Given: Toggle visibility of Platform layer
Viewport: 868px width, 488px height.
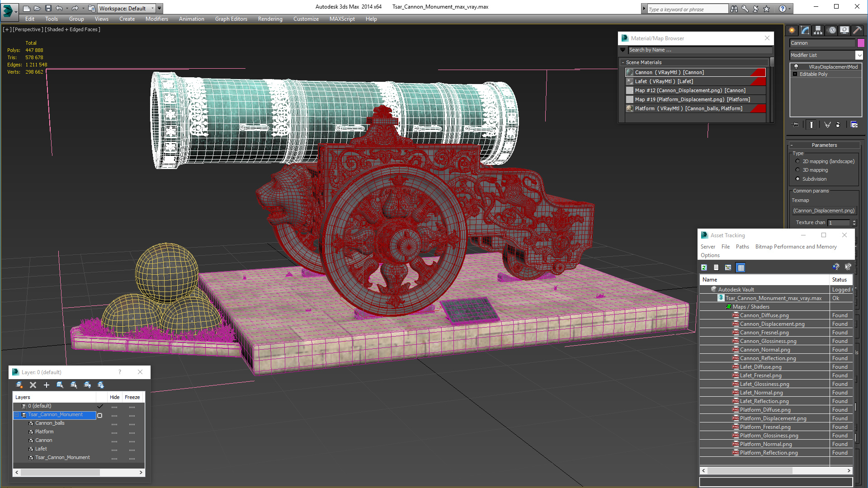Looking at the screenshot, I should 114,432.
